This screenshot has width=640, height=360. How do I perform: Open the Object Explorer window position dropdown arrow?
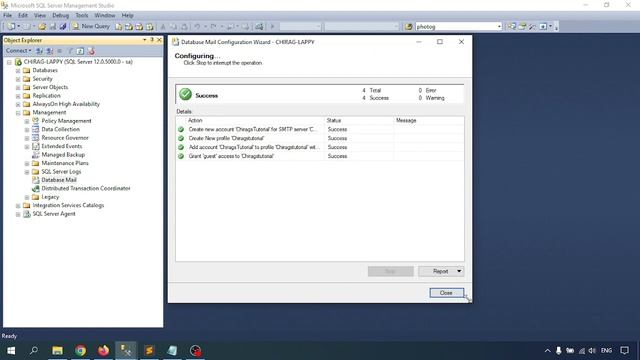click(144, 40)
